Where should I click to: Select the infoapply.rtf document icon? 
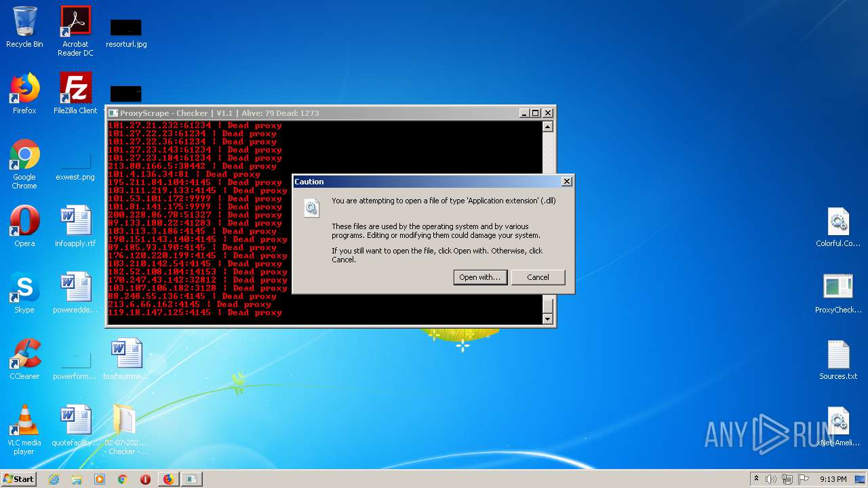[75, 226]
